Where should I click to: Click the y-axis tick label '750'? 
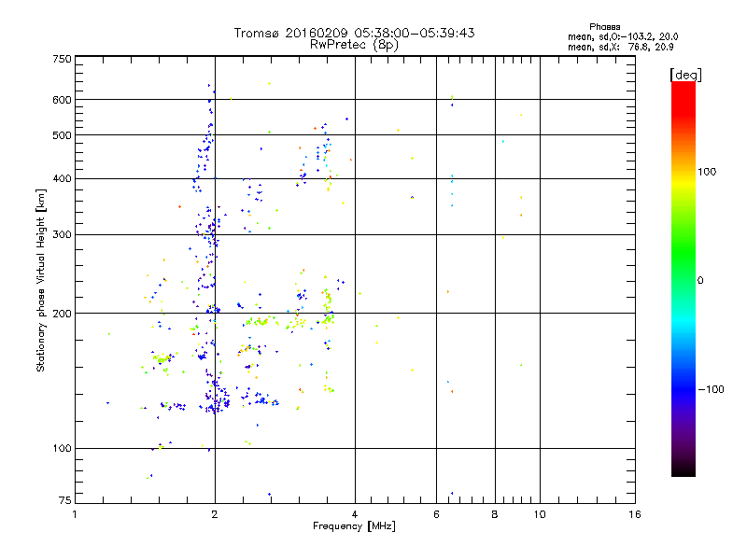62,59
